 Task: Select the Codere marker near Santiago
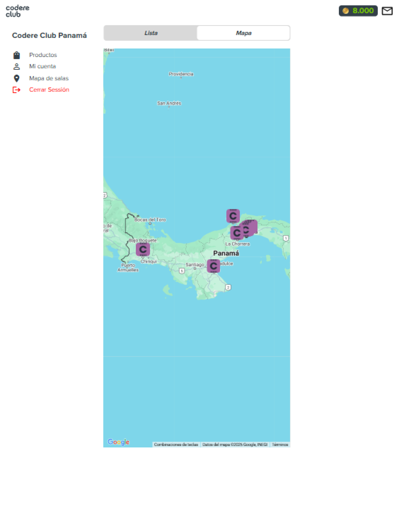[x=213, y=266]
